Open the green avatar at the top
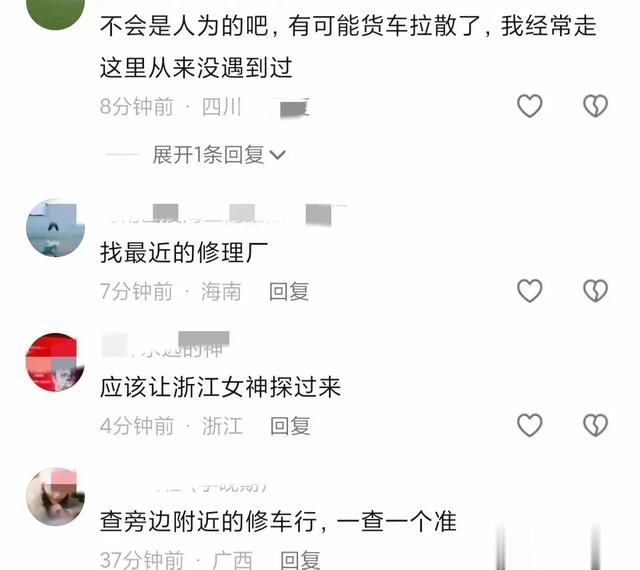This screenshot has width=640, height=570. [x=55, y=12]
